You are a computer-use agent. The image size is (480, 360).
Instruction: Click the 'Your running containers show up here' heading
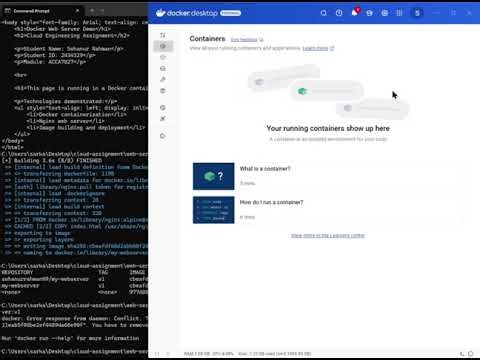pyautogui.click(x=328, y=128)
